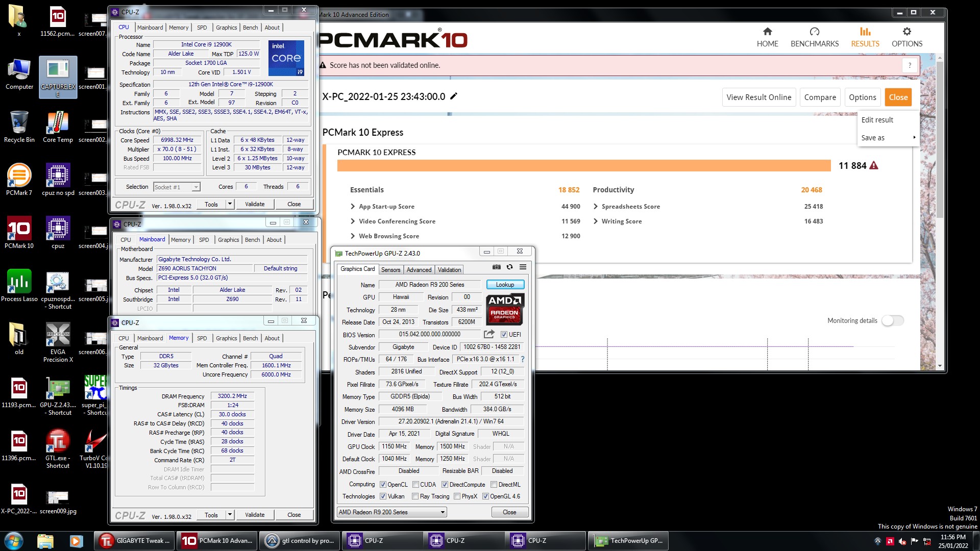Open the 'cpuz no spd' desktop icon
The image size is (980, 551).
coord(58,180)
